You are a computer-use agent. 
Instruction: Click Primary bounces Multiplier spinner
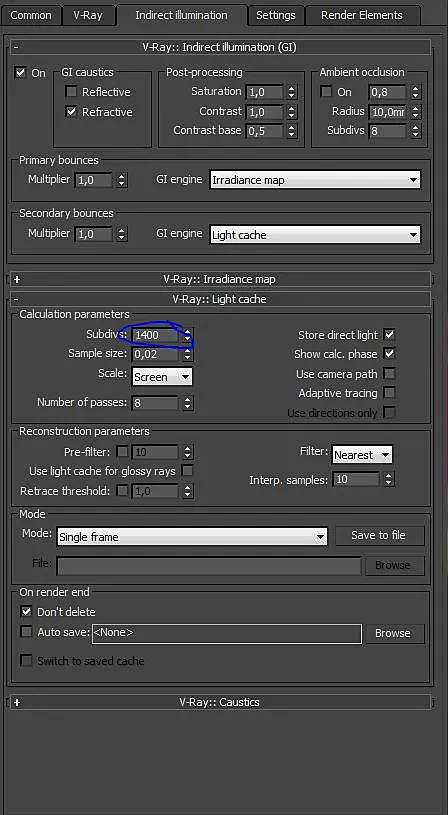coord(121,180)
